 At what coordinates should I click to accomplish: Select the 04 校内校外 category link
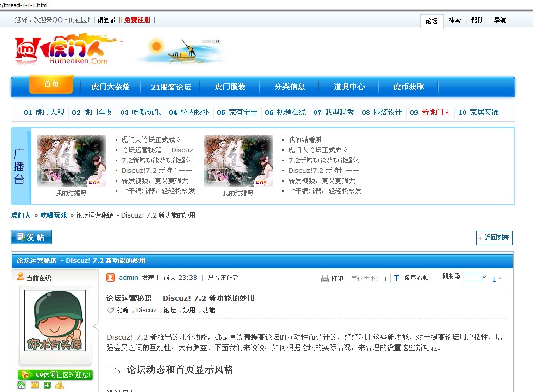[x=189, y=112]
